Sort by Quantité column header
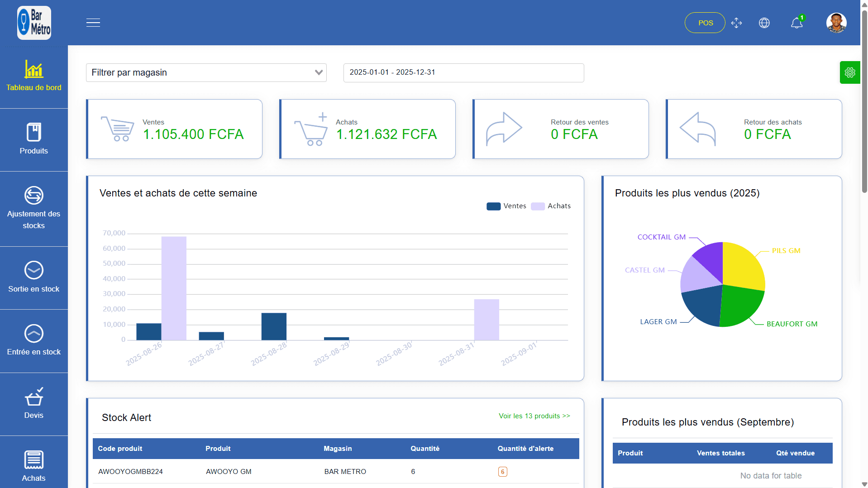Screen dimensions: 868x488 424,449
